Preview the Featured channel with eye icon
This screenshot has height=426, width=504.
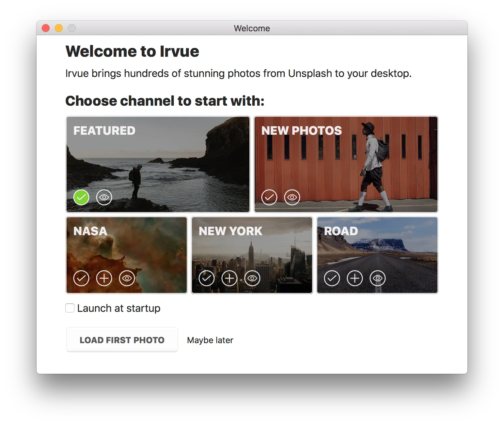click(x=104, y=197)
